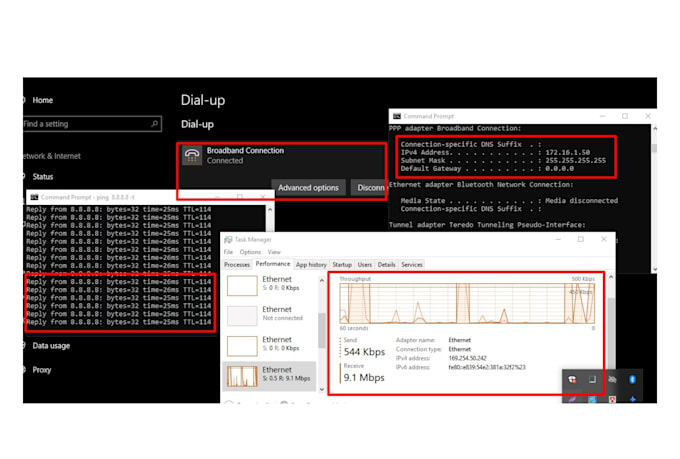Click the Disconnect button for Broadband Connection
This screenshot has height=459, width=680.
pyautogui.click(x=368, y=188)
